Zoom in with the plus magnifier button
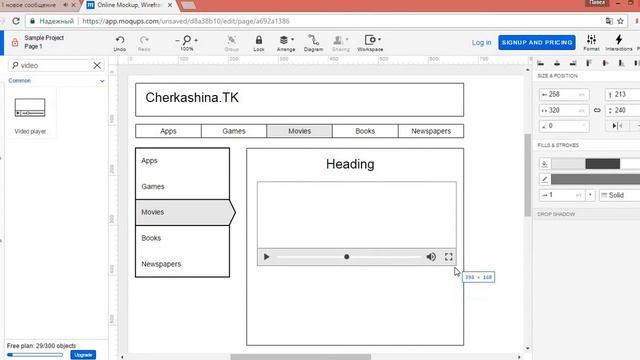This screenshot has height=360, width=640. 196,40
